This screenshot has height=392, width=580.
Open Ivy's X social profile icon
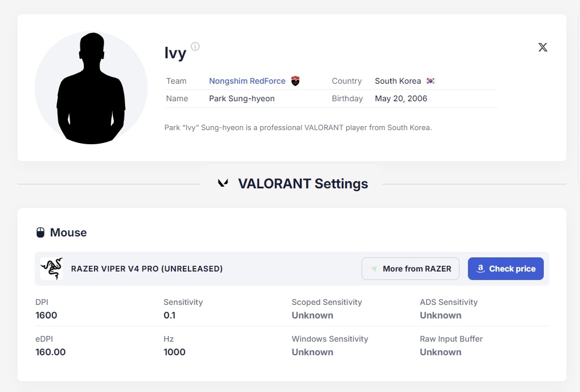coord(543,48)
